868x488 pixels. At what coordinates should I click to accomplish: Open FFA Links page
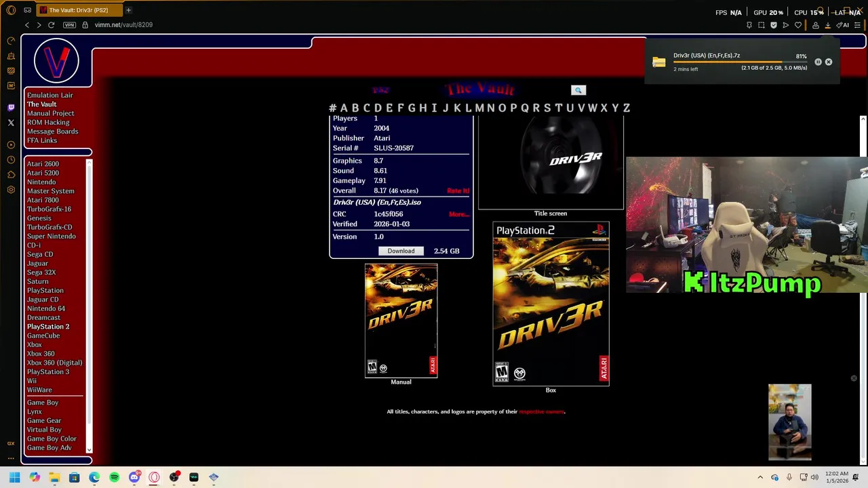coord(42,140)
